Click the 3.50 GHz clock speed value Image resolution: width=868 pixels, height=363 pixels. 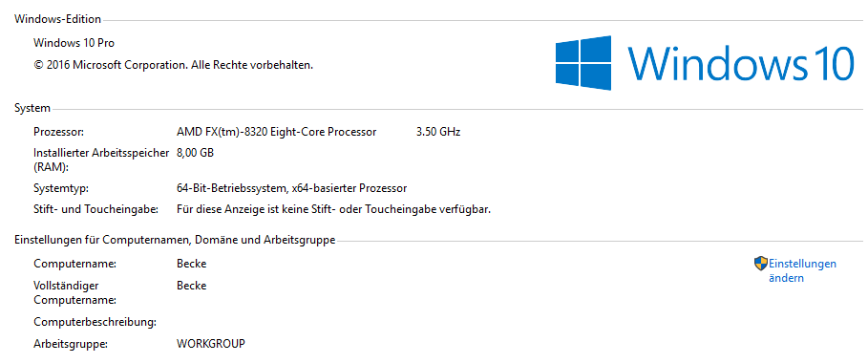[x=438, y=132]
